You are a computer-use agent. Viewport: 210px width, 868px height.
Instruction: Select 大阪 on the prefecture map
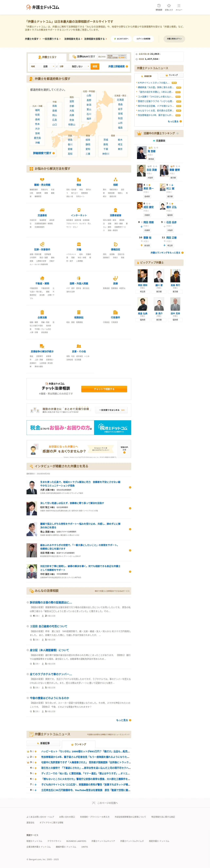click(x=72, y=110)
